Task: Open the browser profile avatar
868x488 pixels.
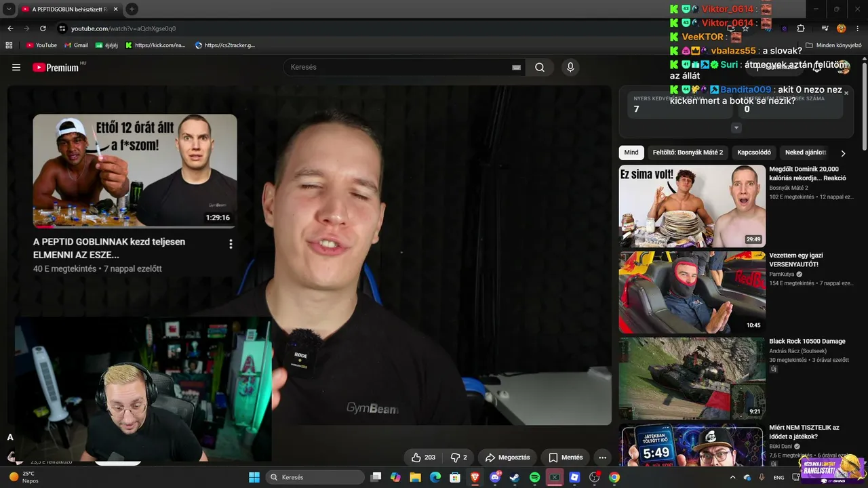Action: coord(841,28)
